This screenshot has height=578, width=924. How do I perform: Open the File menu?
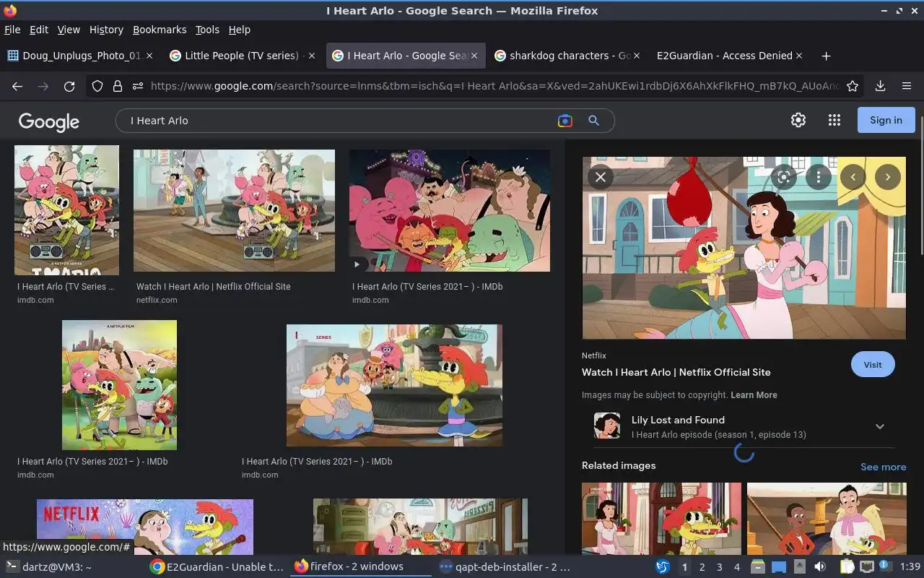(x=12, y=30)
